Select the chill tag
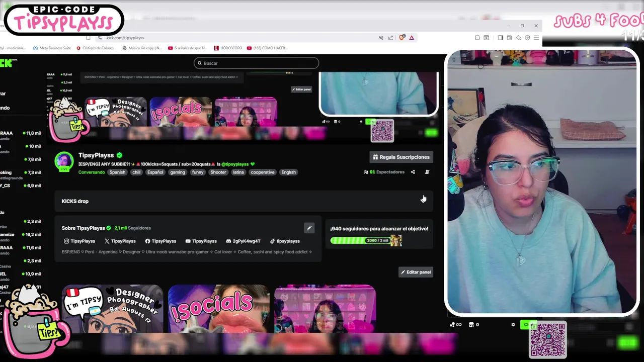Screen dimensions: 644x362 click(x=136, y=172)
